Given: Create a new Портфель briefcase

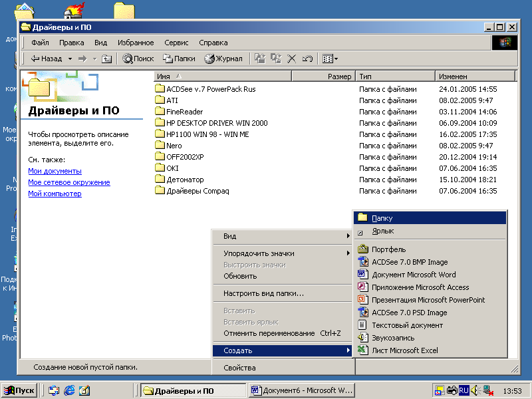Looking at the screenshot, I should [430, 249].
